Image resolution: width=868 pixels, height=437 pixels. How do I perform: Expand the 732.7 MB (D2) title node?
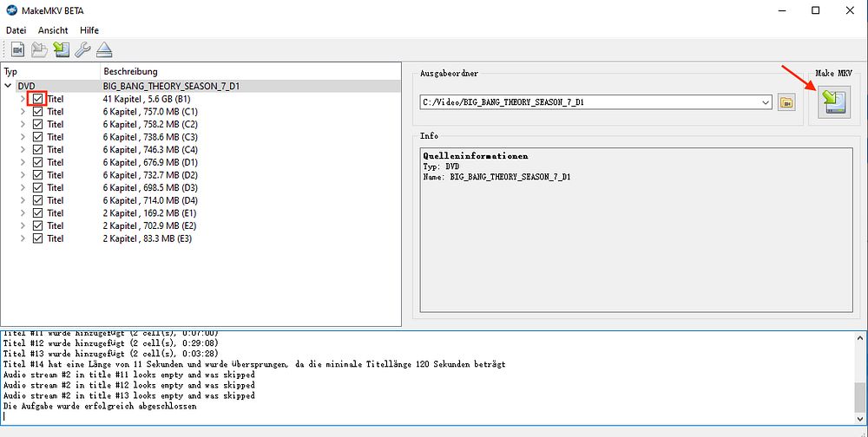(23, 175)
